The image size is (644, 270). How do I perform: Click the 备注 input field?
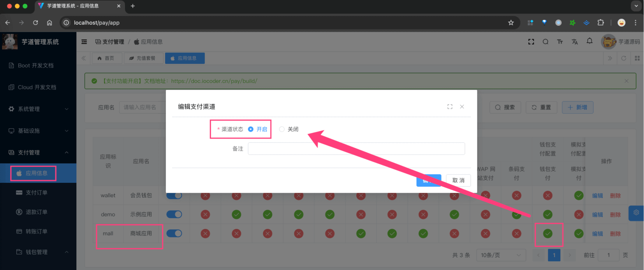(x=356, y=149)
